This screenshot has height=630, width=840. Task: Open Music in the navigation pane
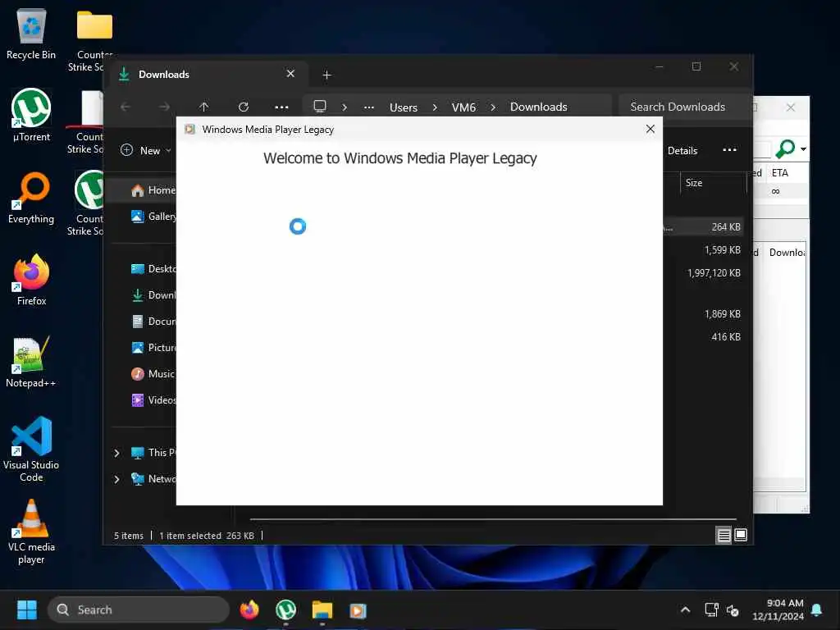click(153, 374)
